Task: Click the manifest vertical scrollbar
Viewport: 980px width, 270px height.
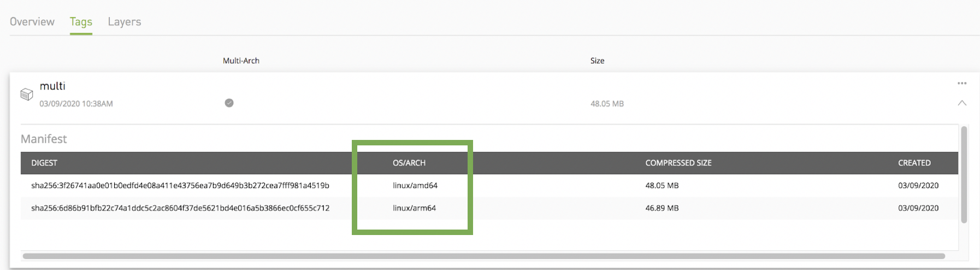Action: click(x=964, y=174)
